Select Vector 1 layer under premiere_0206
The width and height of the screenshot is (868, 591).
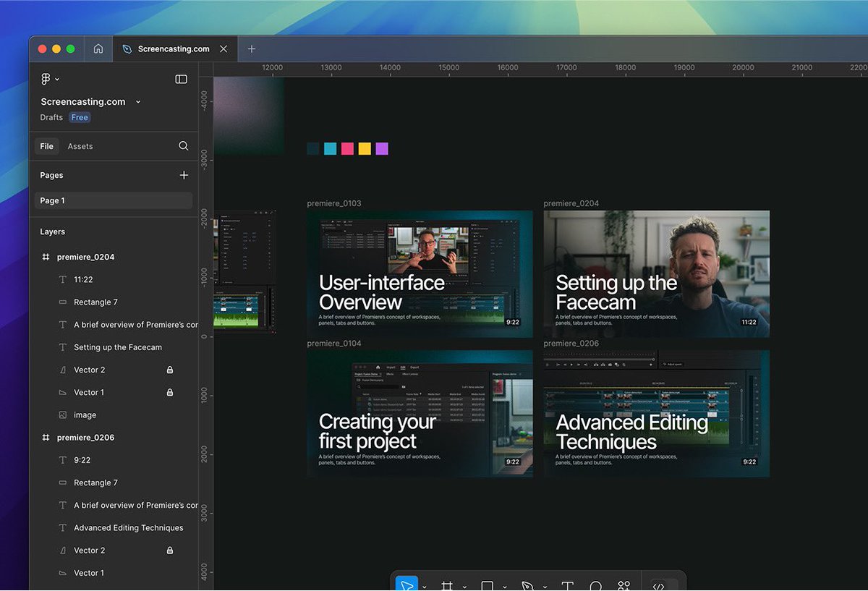coord(89,573)
